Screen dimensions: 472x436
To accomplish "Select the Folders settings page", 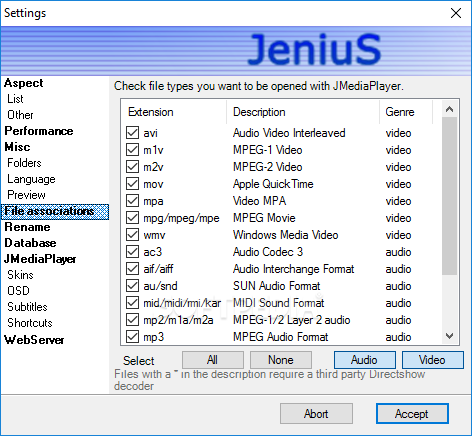I will tap(24, 163).
